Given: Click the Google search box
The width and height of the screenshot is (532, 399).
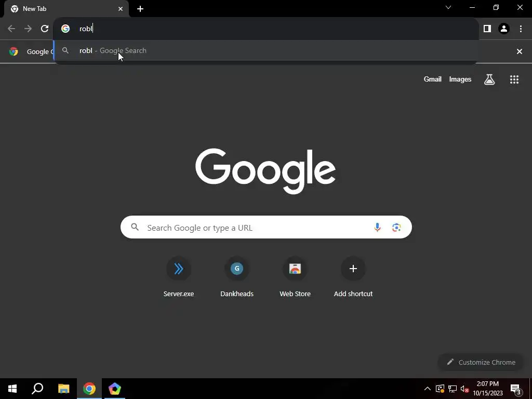Looking at the screenshot, I should (x=266, y=227).
